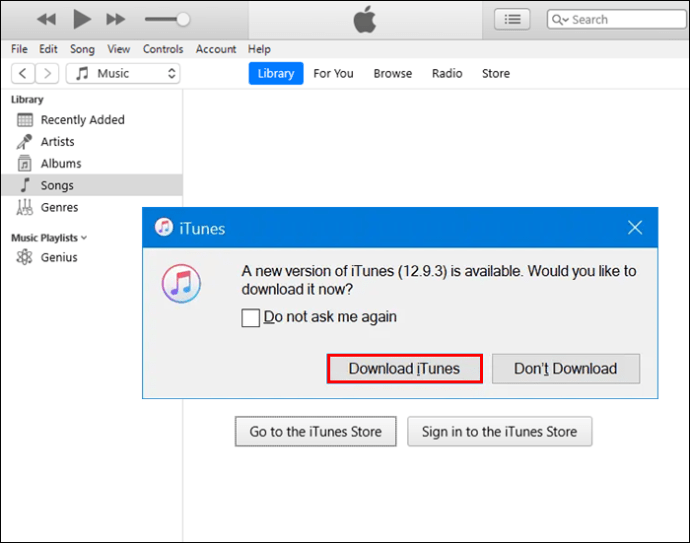Viewport: 690px width, 543px height.
Task: Click the Library sidebar heading
Action: pos(27,99)
